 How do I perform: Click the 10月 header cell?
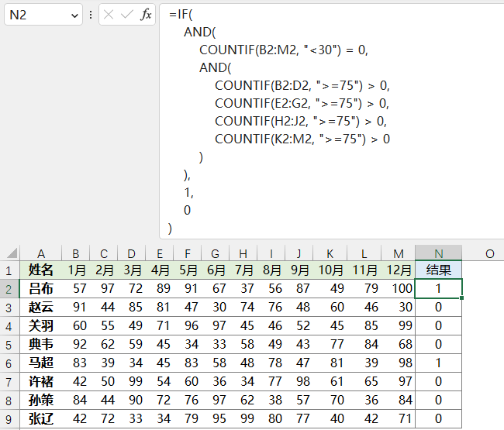coord(330,270)
